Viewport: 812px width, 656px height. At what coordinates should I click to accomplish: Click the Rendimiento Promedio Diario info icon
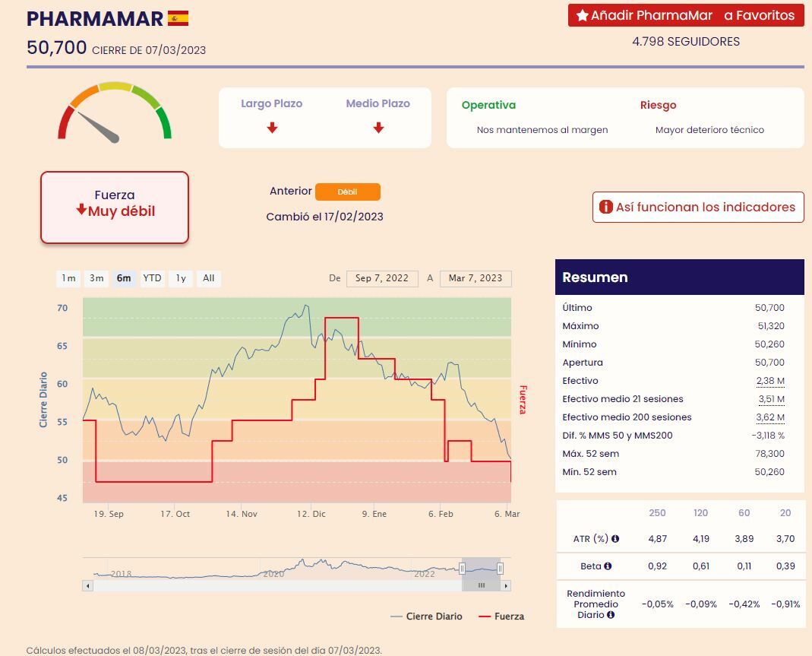(611, 614)
